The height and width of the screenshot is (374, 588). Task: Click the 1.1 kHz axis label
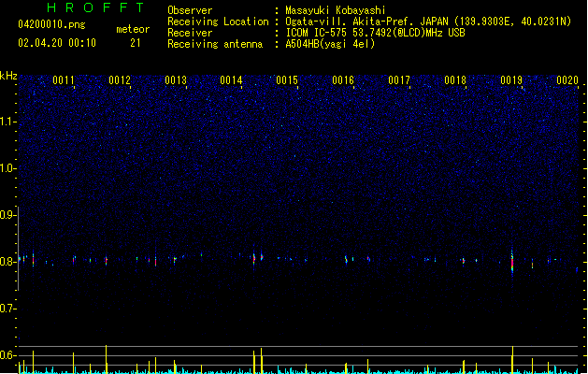7,122
